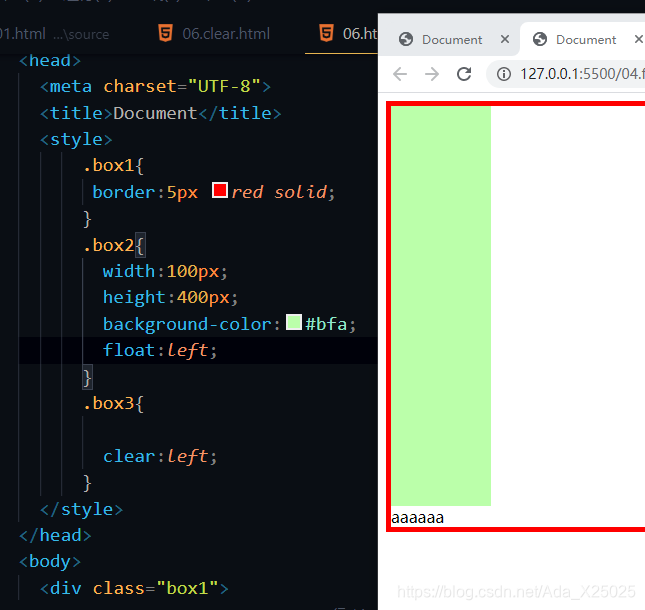The height and width of the screenshot is (610, 645).
Task: Go back in the browser
Action: [x=400, y=74]
